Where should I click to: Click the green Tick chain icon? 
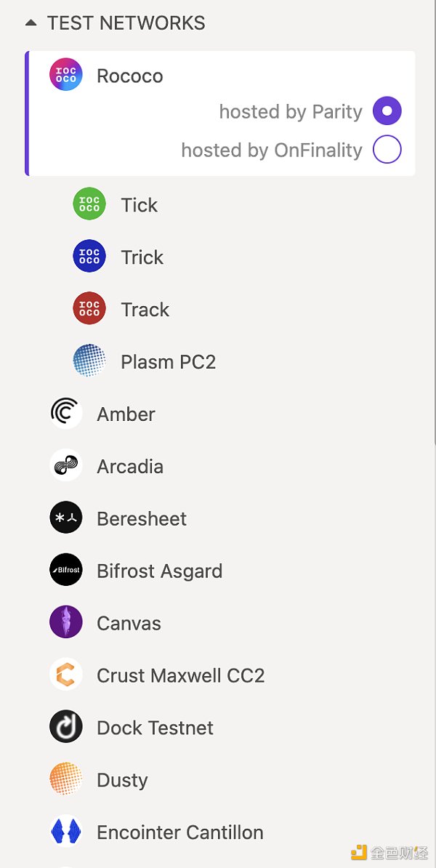89,204
